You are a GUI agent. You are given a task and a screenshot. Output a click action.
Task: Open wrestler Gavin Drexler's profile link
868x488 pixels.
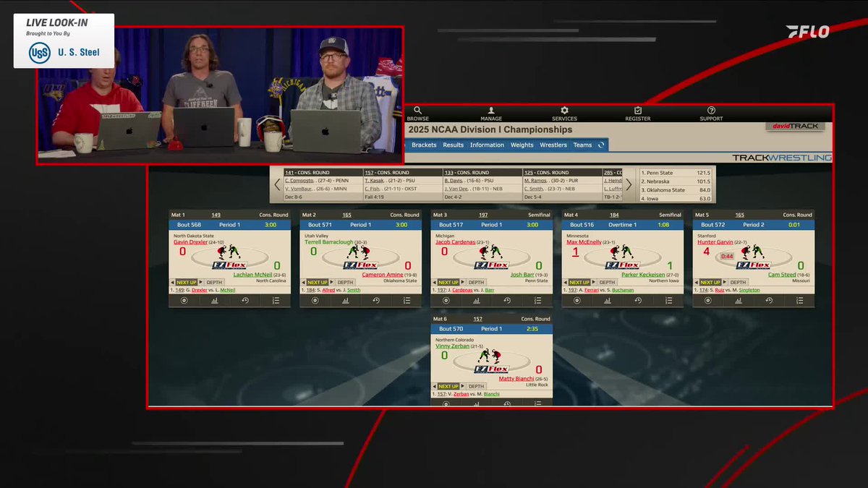point(190,242)
